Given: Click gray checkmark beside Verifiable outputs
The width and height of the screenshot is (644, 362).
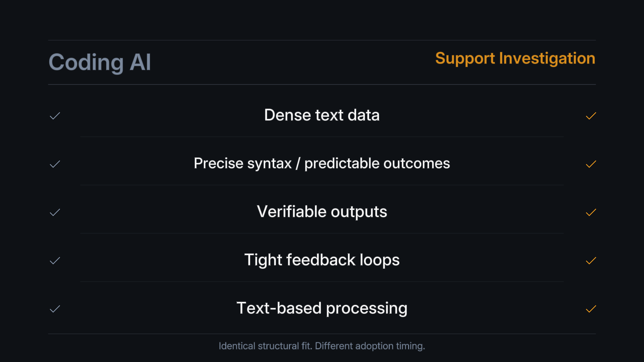Looking at the screenshot, I should [x=55, y=212].
